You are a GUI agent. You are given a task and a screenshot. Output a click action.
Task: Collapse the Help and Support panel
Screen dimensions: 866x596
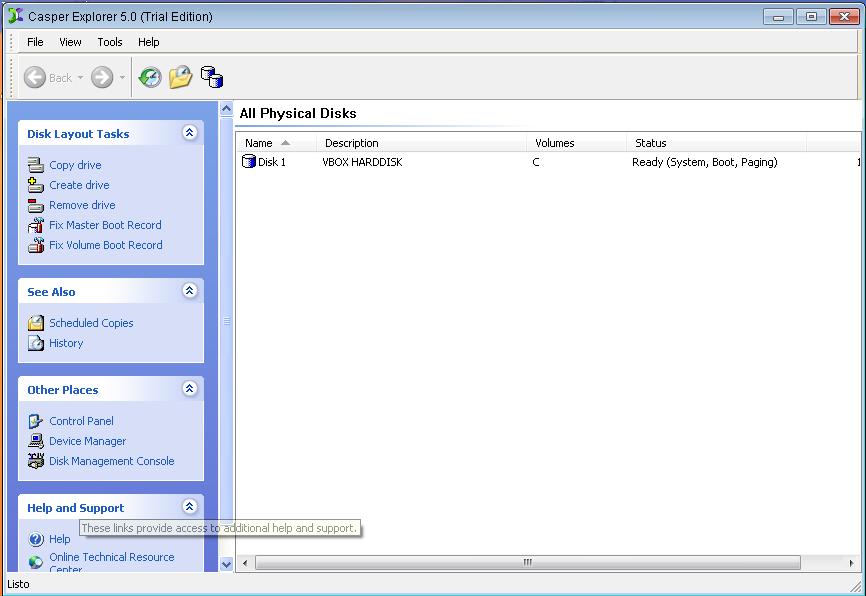[x=189, y=507]
